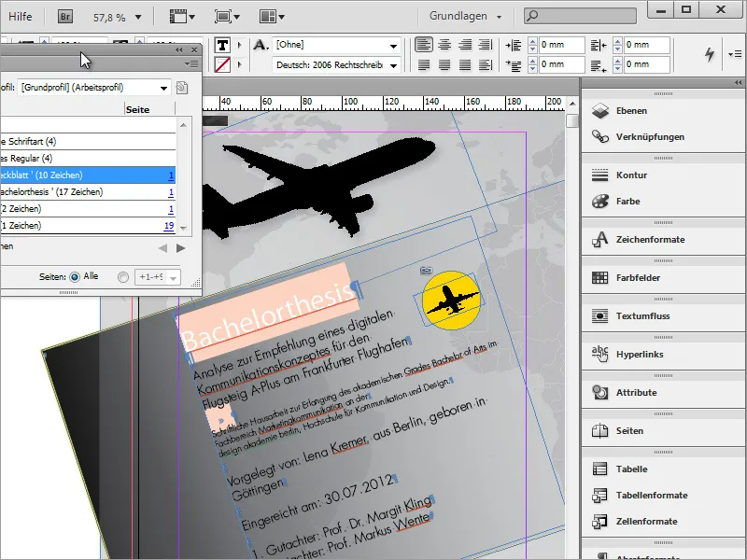Click the right indent 0 mm field
The image size is (747, 560).
(646, 45)
